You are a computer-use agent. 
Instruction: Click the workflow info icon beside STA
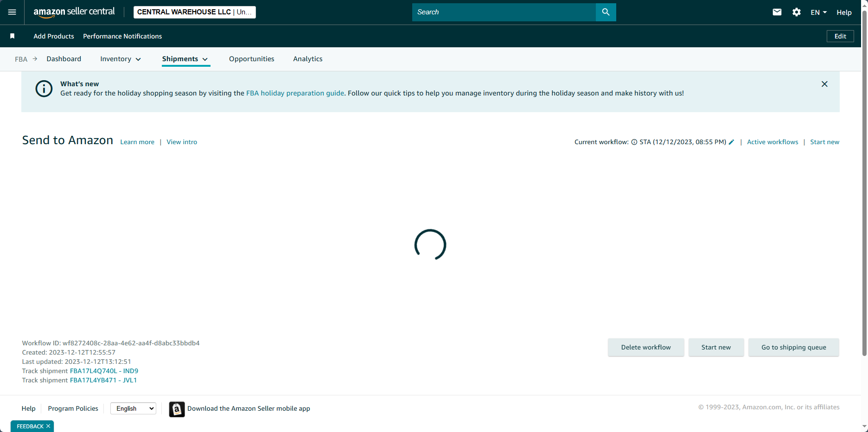click(634, 142)
